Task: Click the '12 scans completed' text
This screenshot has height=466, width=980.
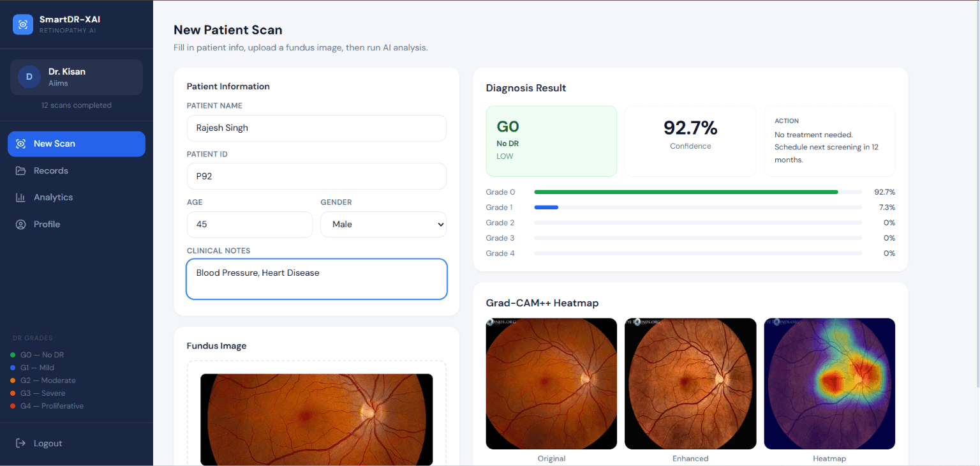Action: pyautogui.click(x=77, y=105)
